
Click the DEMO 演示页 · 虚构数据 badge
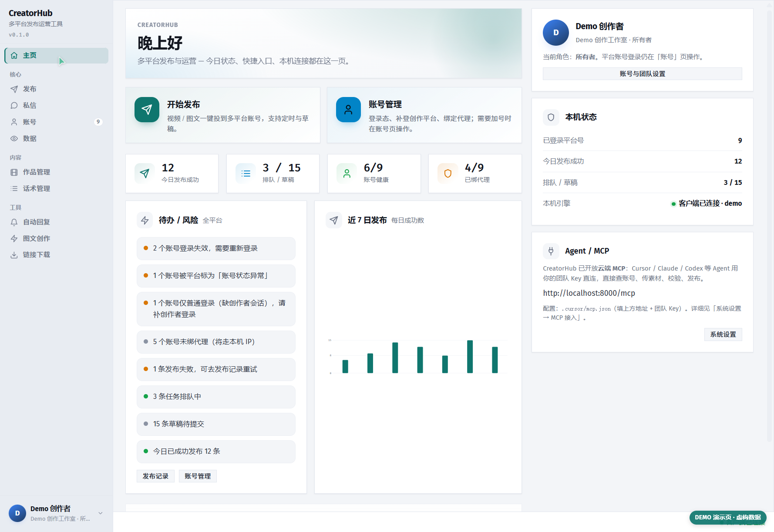coord(728,517)
